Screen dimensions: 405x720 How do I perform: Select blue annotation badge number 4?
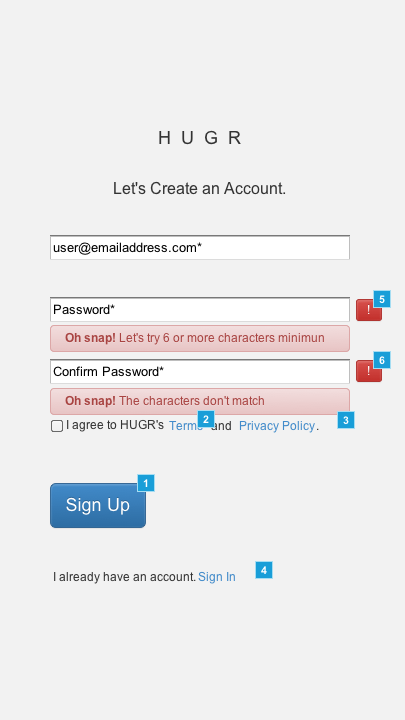tap(264, 570)
